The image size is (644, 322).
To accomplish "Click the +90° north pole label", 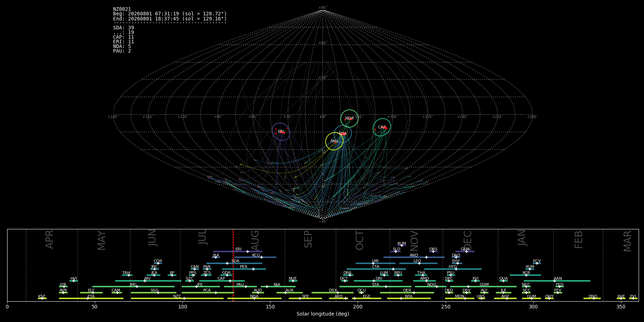I will click(x=323, y=8).
